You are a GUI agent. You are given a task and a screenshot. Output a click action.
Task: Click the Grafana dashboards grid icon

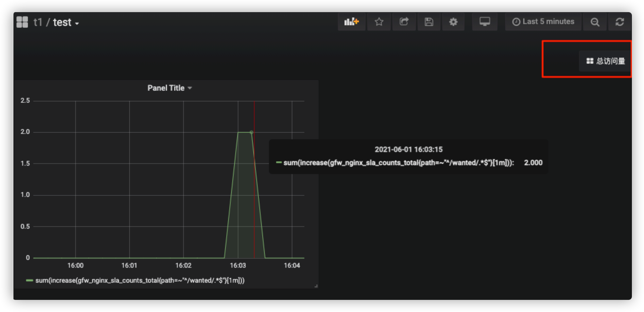(x=22, y=22)
